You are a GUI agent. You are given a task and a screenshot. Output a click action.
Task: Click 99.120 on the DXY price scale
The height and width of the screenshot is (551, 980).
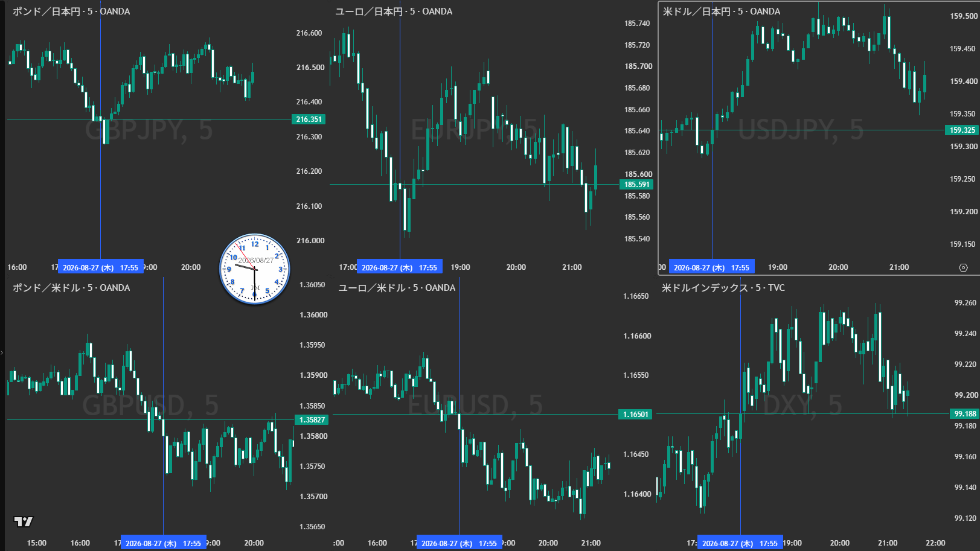pyautogui.click(x=965, y=518)
